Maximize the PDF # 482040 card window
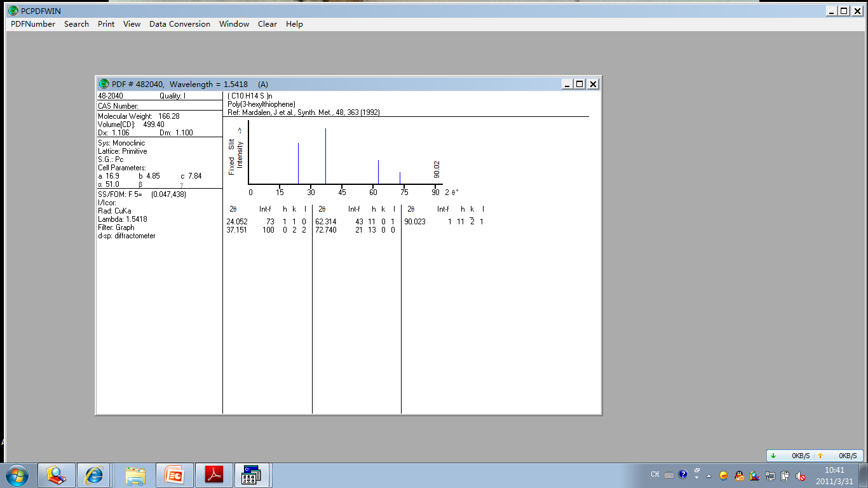The width and height of the screenshot is (868, 488). [x=580, y=84]
